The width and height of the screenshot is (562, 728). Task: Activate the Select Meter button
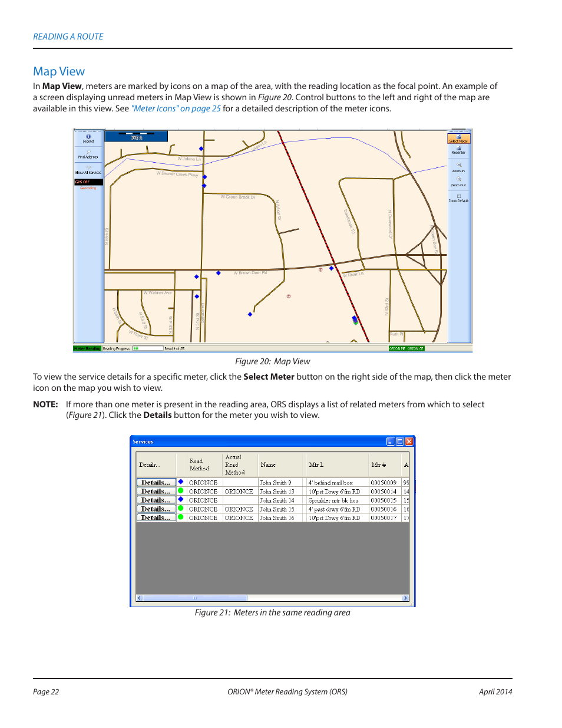coord(458,139)
